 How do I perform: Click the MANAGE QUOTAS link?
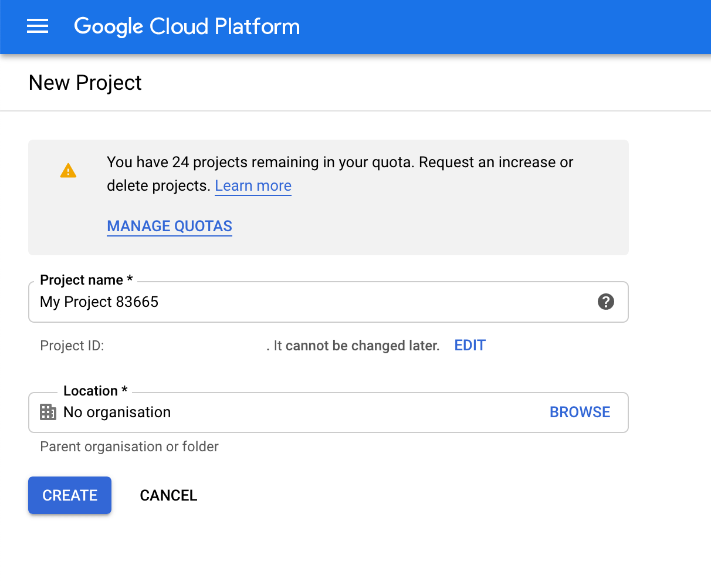click(169, 226)
